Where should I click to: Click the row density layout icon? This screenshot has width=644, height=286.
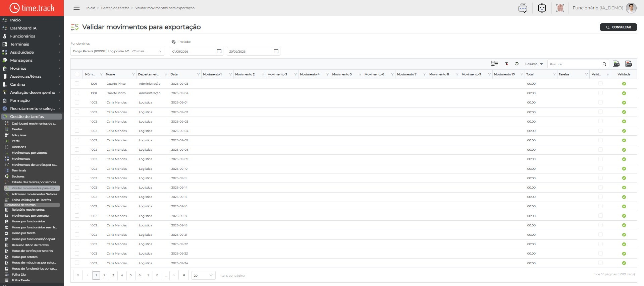[494, 64]
